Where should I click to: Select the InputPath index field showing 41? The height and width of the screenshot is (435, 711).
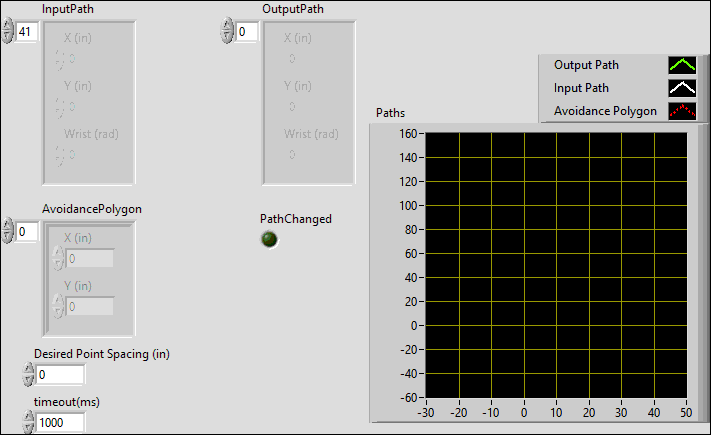pos(27,32)
